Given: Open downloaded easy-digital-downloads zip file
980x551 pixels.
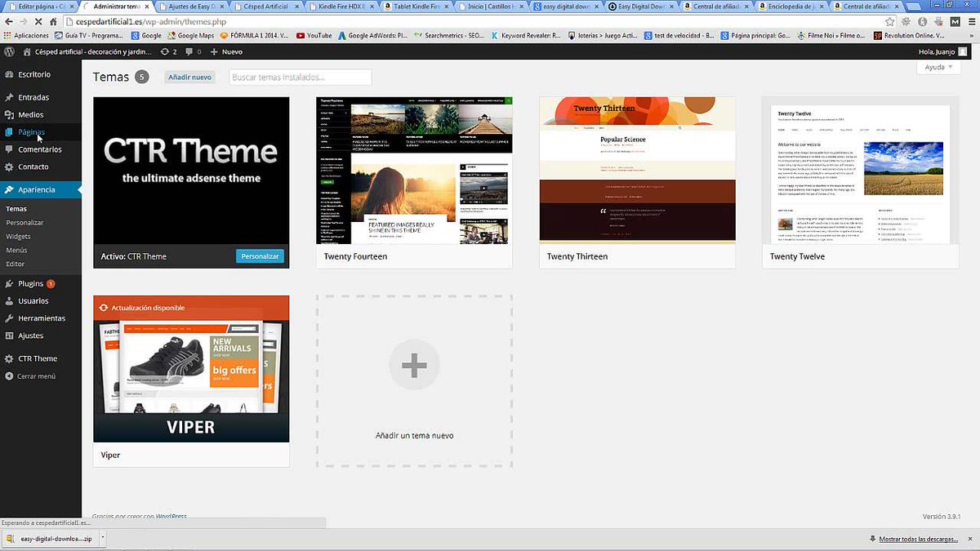Looking at the screenshot, I should pos(49,539).
